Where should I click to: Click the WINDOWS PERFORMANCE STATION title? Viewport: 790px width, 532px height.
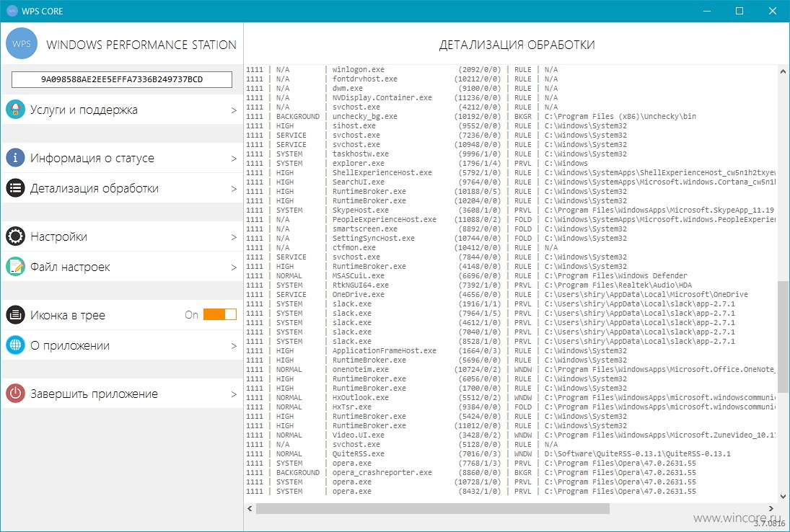pos(141,45)
